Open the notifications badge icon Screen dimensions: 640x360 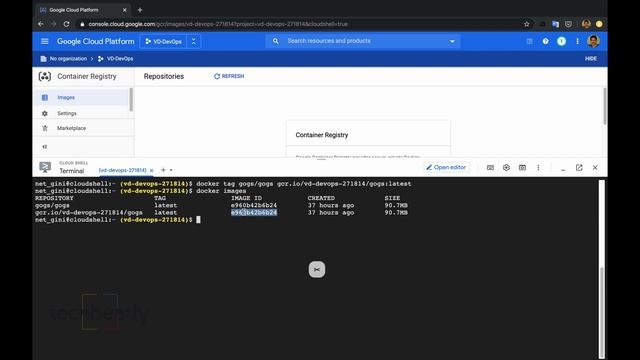click(x=561, y=41)
